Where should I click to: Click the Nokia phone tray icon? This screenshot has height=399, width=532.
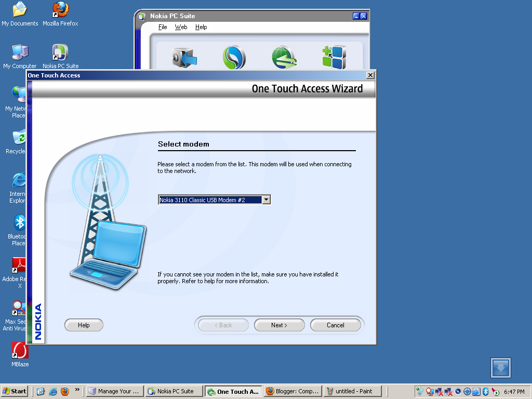tap(420, 392)
